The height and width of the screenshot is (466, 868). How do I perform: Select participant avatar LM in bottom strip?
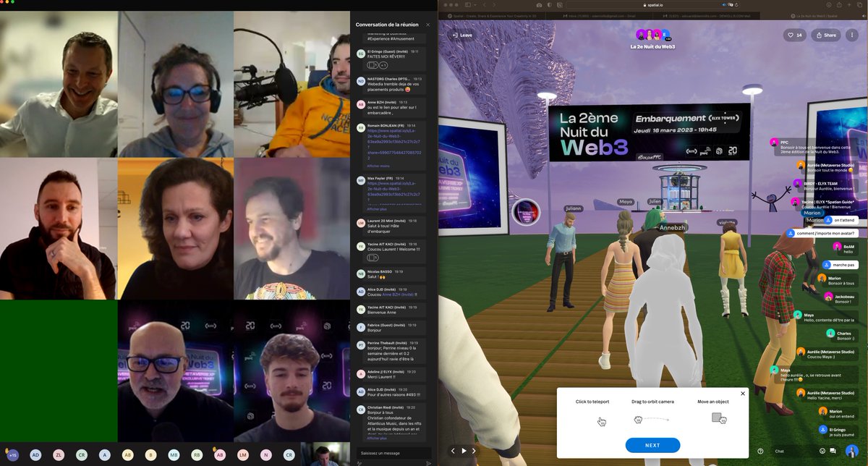click(x=243, y=455)
